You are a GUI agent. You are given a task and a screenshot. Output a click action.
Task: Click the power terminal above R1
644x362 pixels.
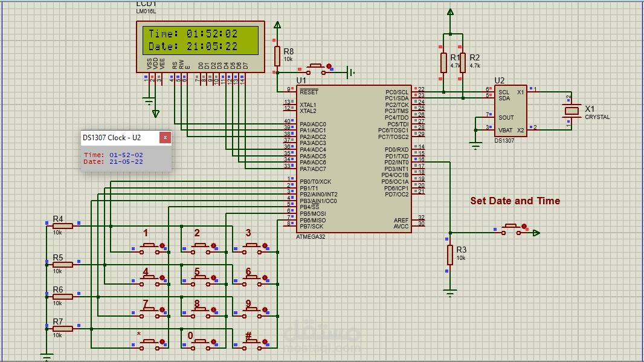pos(450,11)
